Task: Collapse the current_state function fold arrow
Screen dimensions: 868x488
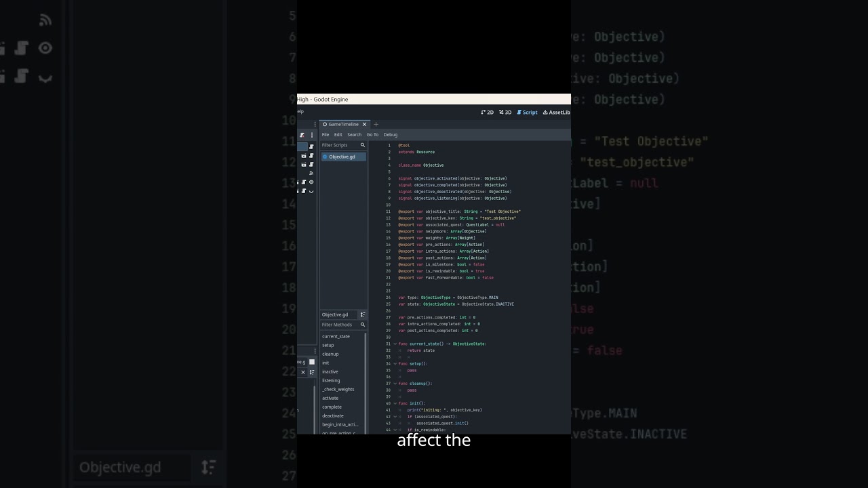Action: (395, 344)
